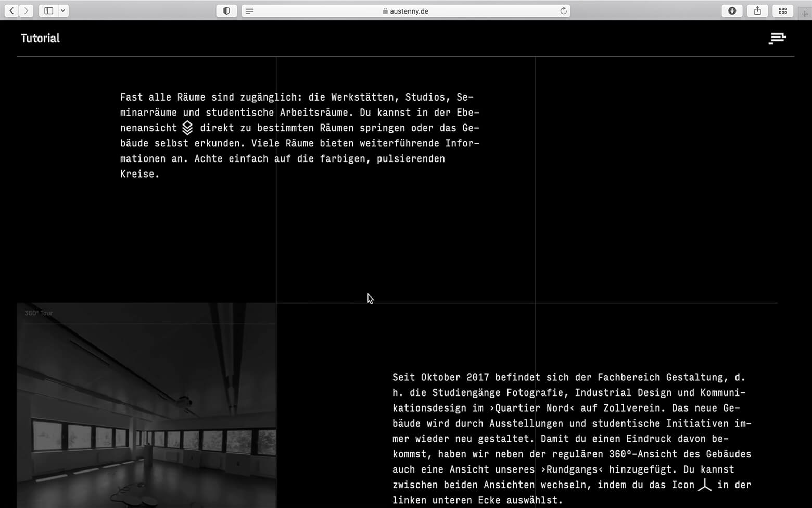Go back with Safari's back arrow
Viewport: 812px width, 508px height.
(11, 10)
